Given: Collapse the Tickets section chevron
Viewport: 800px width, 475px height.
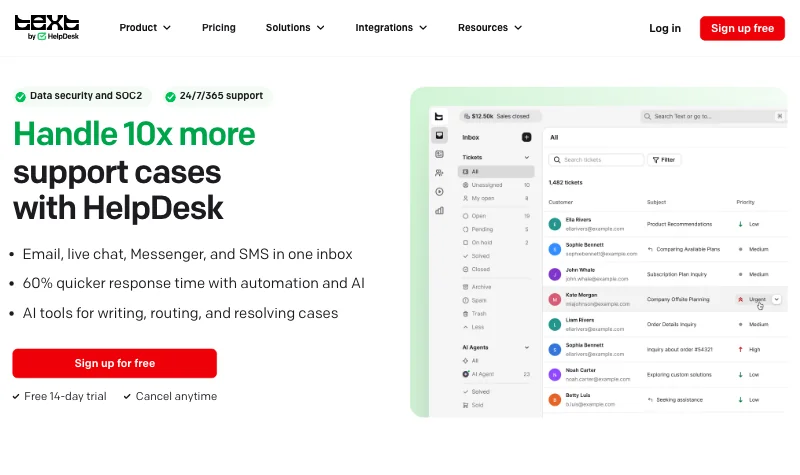Looking at the screenshot, I should click(x=527, y=157).
